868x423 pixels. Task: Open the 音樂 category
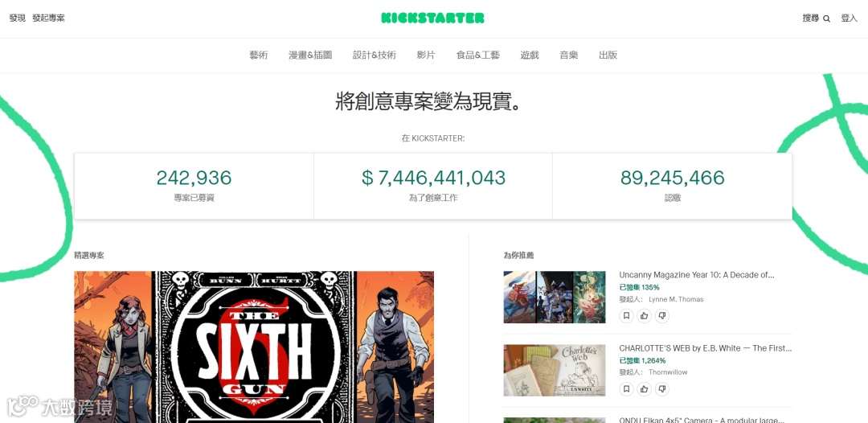(569, 55)
